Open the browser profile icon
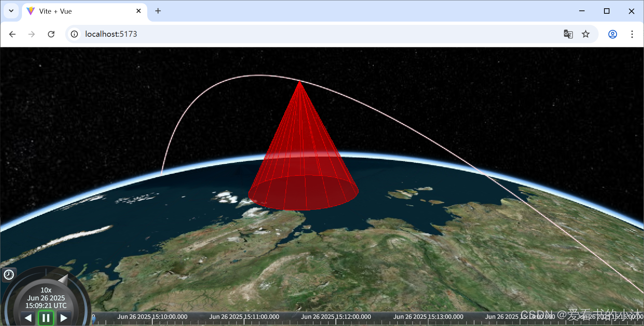644x326 pixels. pos(613,34)
